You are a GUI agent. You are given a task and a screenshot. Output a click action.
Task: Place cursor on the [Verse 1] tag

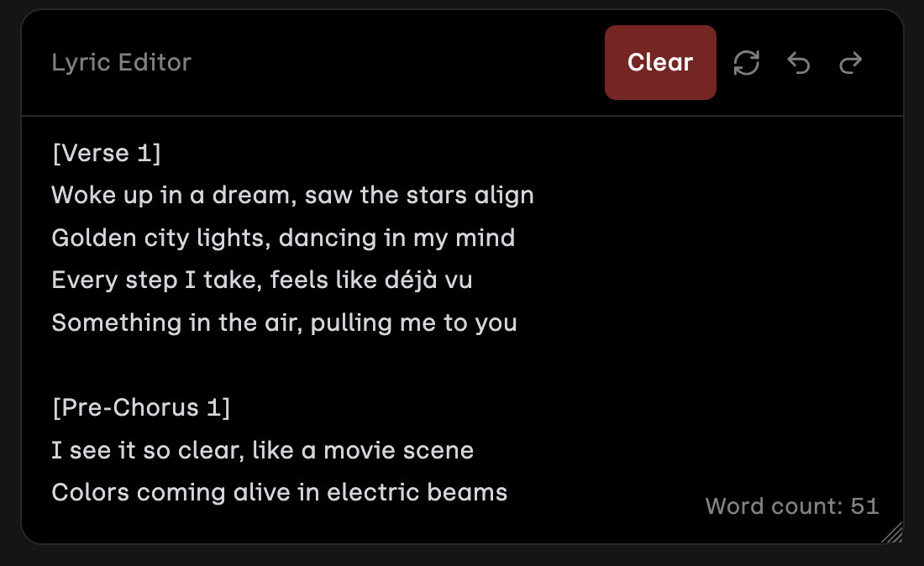(106, 154)
